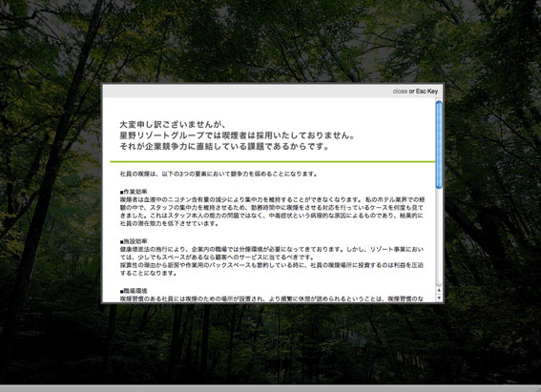Screen dimensions: 541x392
Task: Click the green divider line under the headline
Action: [273, 161]
